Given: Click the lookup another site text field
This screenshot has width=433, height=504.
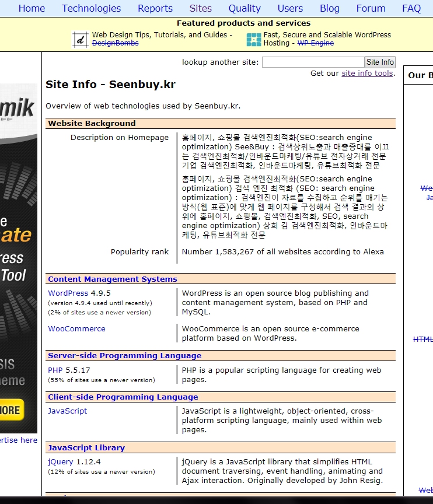Looking at the screenshot, I should (x=313, y=62).
